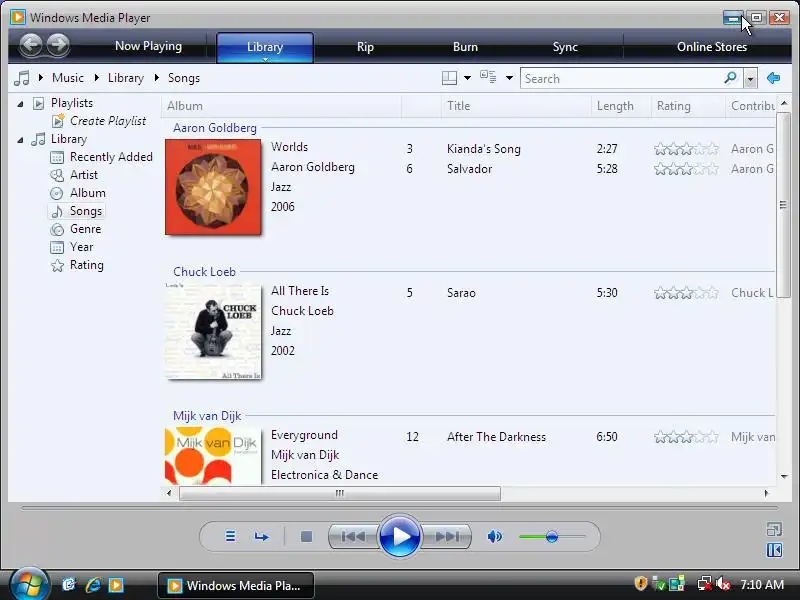Click the seek bar

(x=399, y=508)
